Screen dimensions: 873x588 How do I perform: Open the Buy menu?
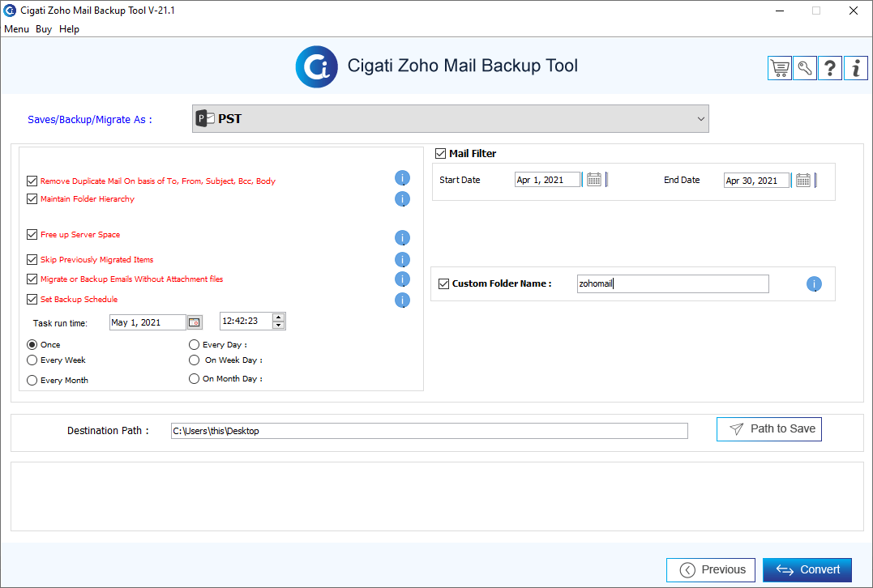click(44, 29)
